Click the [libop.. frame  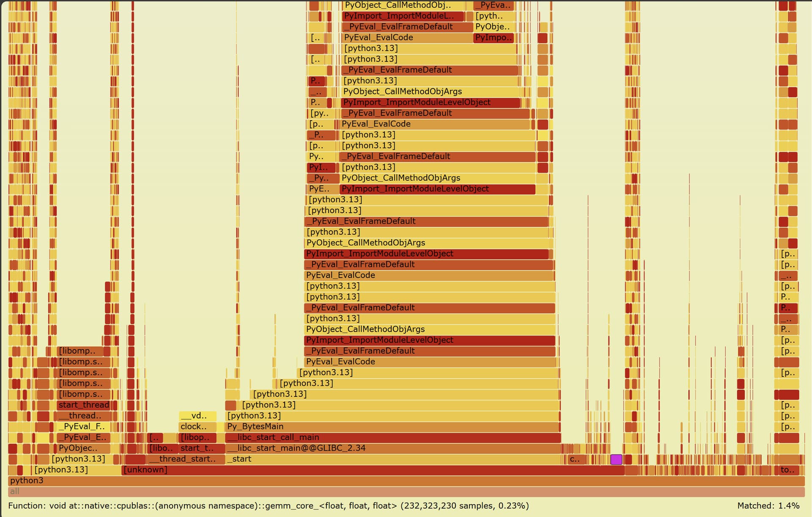pyautogui.click(x=198, y=437)
